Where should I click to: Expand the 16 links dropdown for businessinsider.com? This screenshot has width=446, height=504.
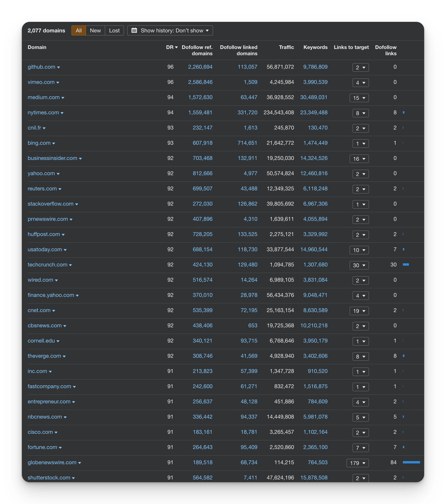pos(359,159)
